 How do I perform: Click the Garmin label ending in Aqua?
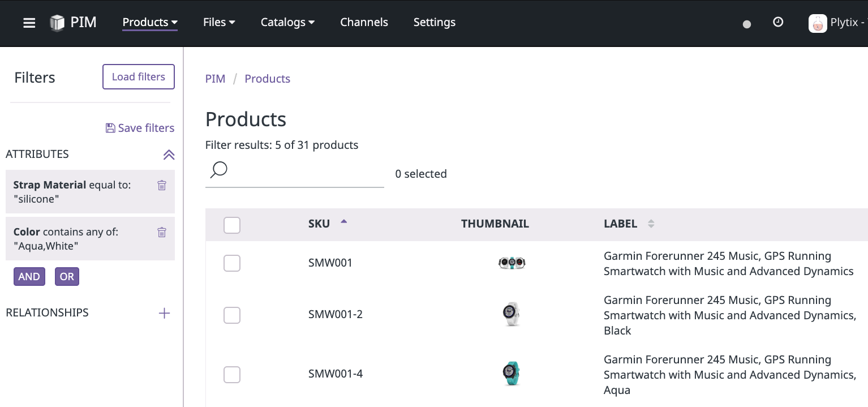click(730, 375)
